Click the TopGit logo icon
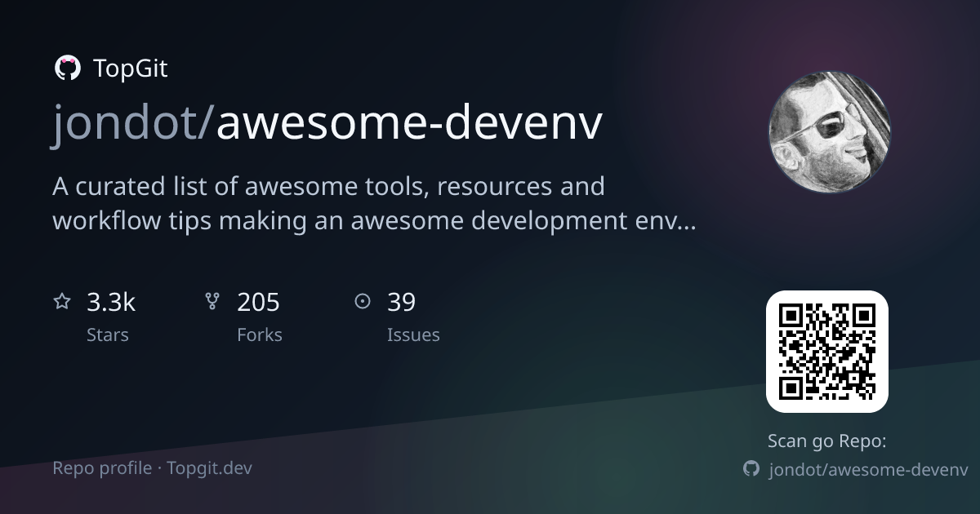 tap(67, 69)
